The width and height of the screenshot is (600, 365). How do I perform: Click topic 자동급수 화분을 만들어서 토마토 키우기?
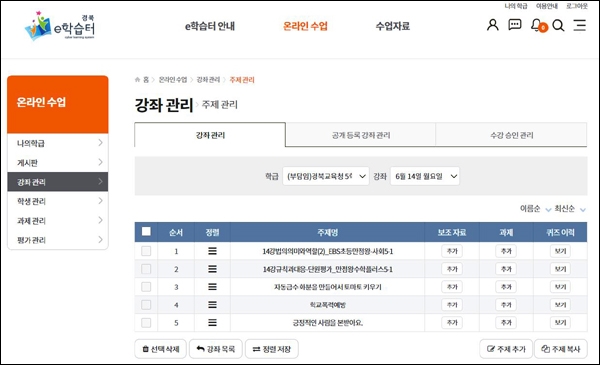[328, 287]
